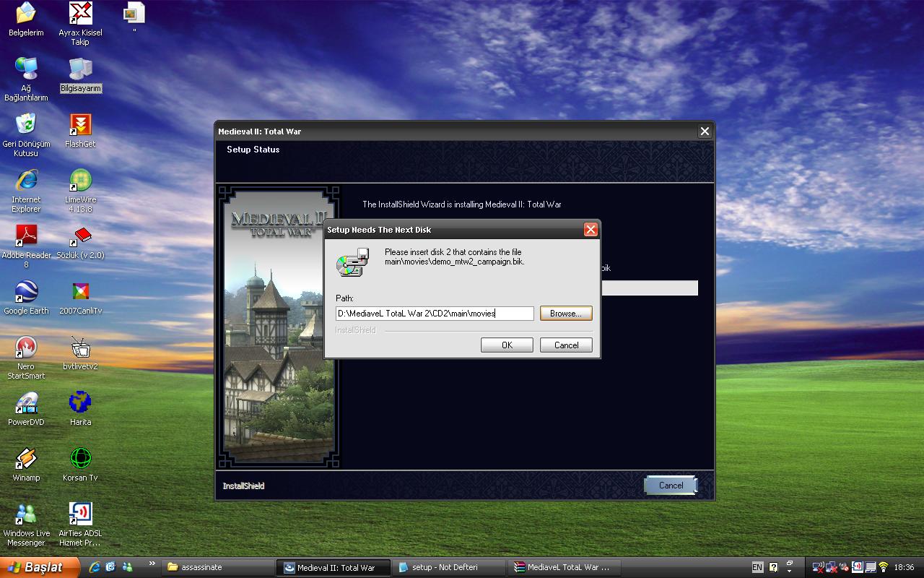
Task: Select the Sözlük (v 2.0) desktop icon
Action: point(80,242)
